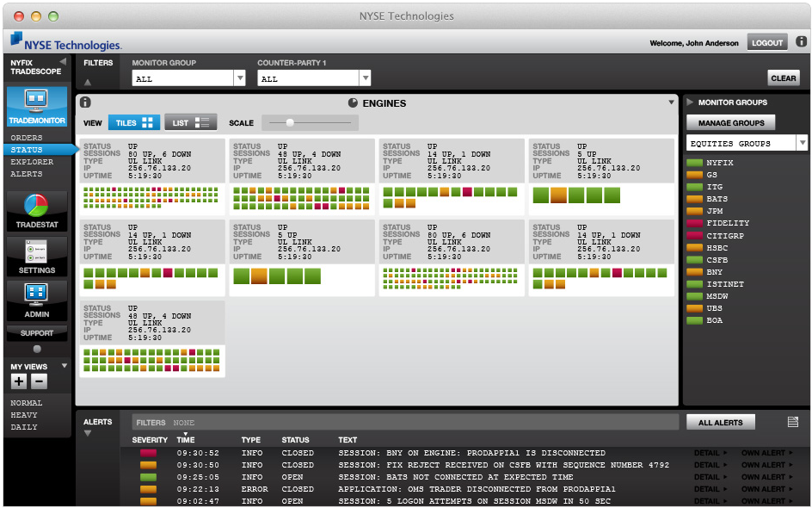812x508 pixels.
Task: Select the Heavy saved view
Action: 24,415
